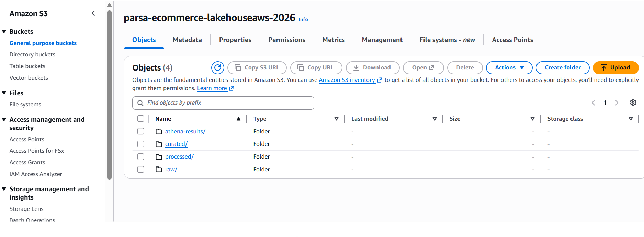Click the refresh objects icon button
This screenshot has width=644, height=237.
click(x=218, y=68)
